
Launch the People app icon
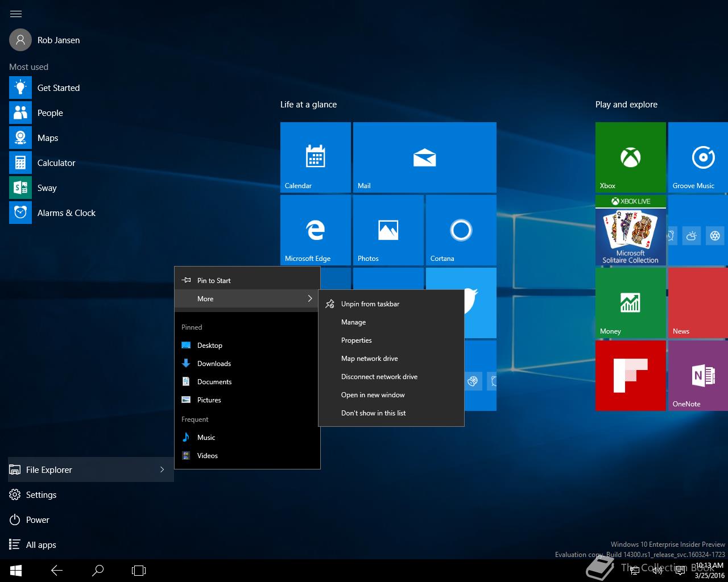(20, 113)
